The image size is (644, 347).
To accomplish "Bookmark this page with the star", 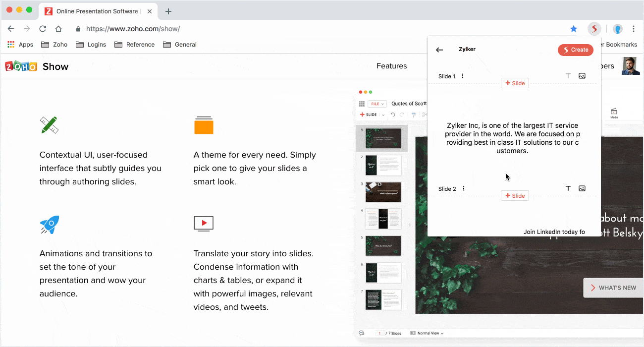I will [574, 29].
